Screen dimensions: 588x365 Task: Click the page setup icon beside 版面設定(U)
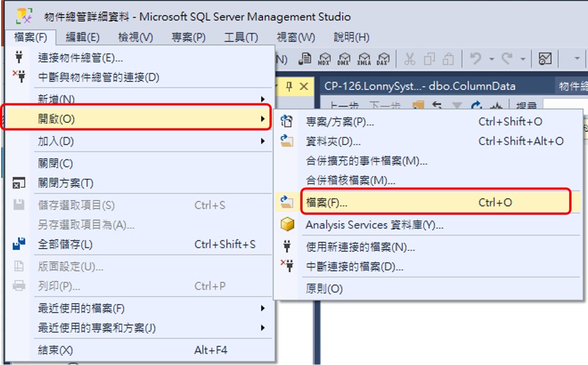click(x=19, y=266)
